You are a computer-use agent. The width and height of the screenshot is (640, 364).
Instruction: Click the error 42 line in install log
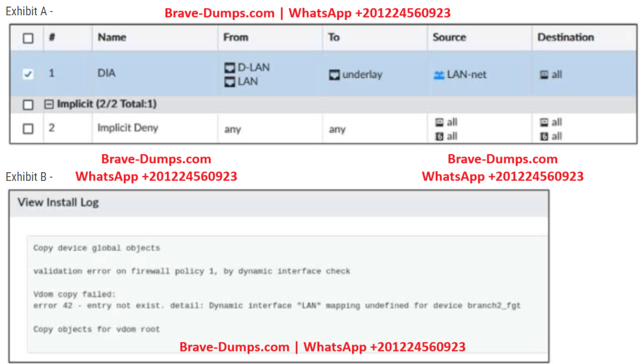click(x=277, y=306)
